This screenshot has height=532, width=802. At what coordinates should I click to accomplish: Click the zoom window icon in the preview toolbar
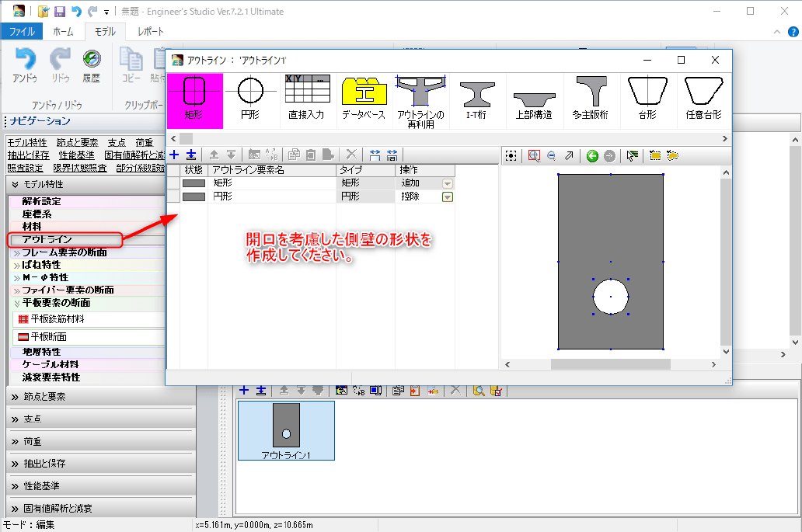(534, 156)
